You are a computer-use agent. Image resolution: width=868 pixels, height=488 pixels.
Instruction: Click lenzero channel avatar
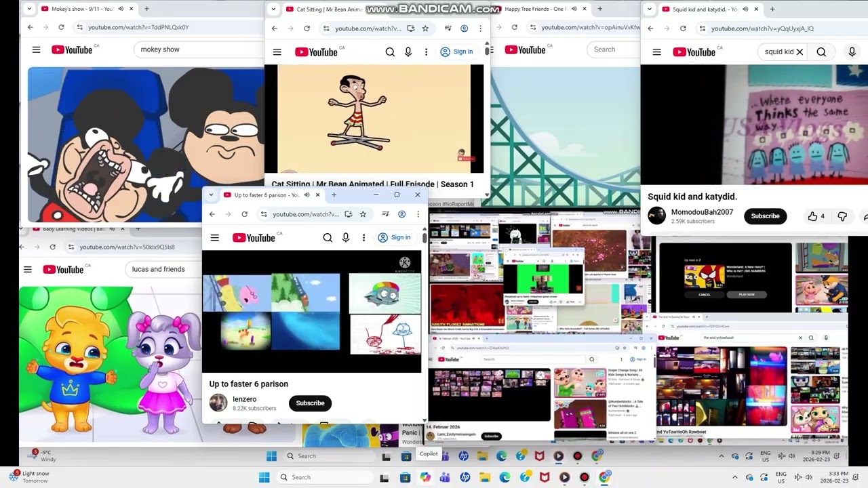pyautogui.click(x=218, y=403)
